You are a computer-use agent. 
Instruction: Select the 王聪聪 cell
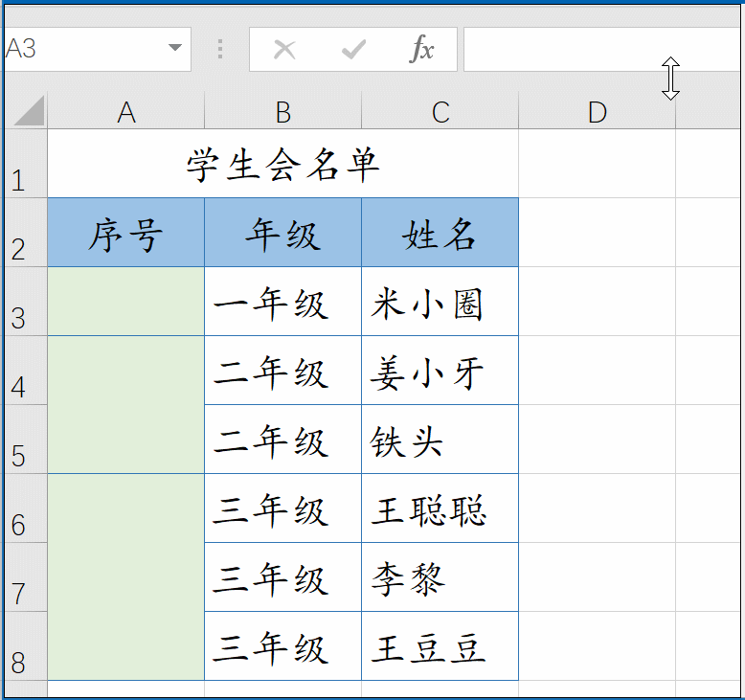(x=440, y=508)
